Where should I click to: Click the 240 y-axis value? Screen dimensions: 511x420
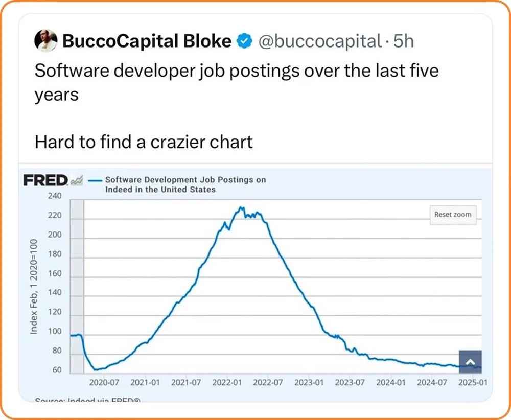55,196
